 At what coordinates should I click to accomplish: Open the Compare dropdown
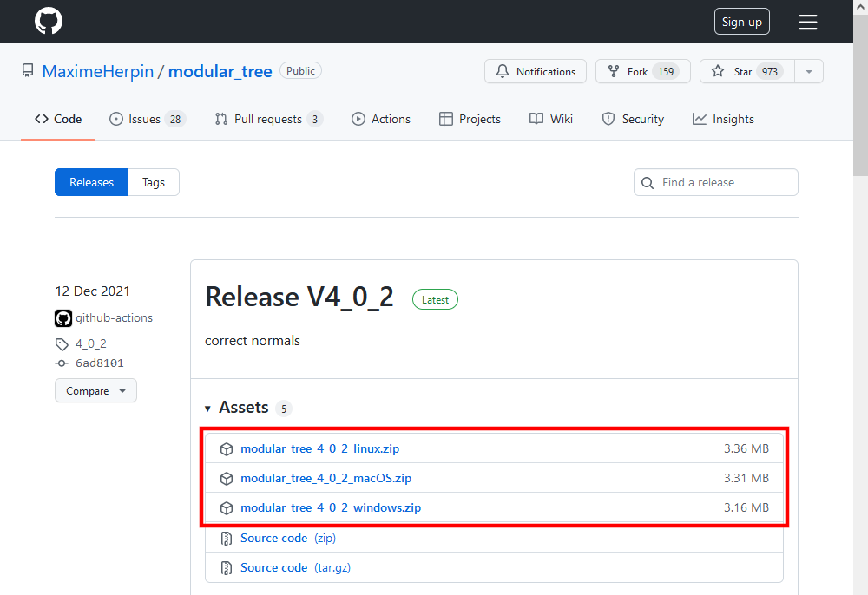coord(95,390)
